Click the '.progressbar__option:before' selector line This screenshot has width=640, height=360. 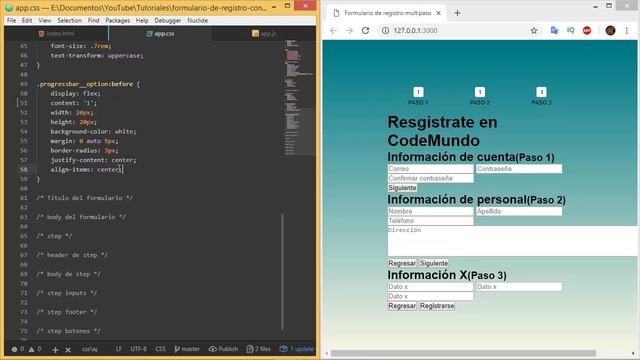point(88,84)
